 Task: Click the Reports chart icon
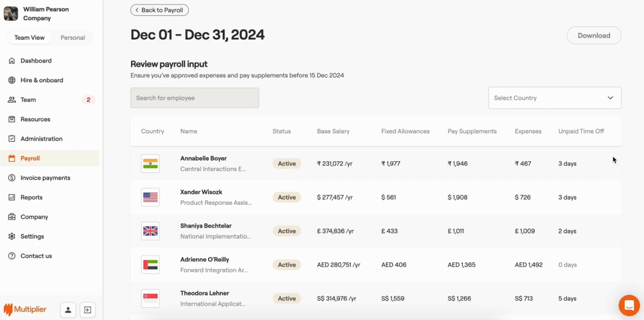coord(12,197)
